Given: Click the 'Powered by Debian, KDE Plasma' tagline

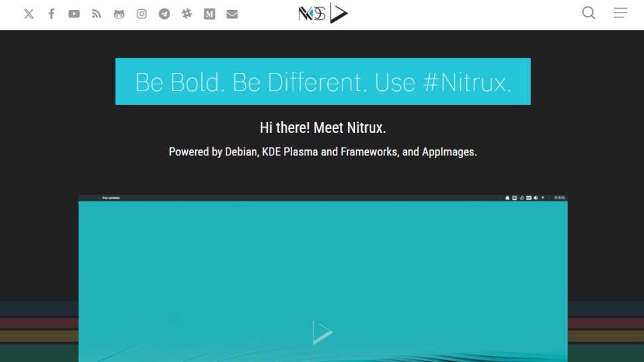Looking at the screenshot, I should pyautogui.click(x=323, y=152).
